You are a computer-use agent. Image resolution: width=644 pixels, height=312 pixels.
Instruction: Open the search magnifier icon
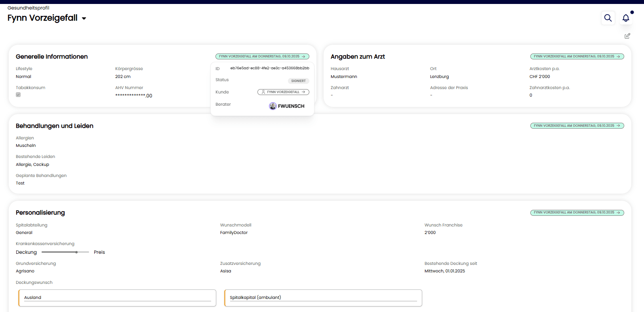click(608, 18)
